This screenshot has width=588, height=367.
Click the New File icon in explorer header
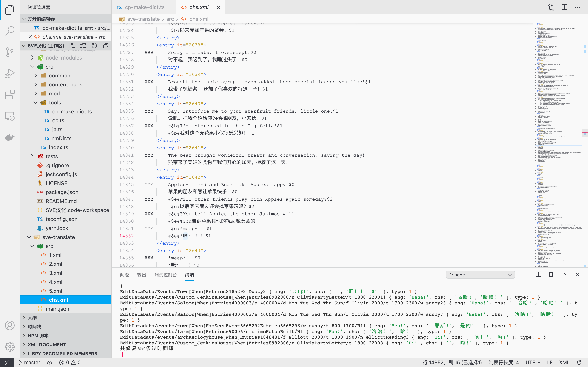(71, 46)
